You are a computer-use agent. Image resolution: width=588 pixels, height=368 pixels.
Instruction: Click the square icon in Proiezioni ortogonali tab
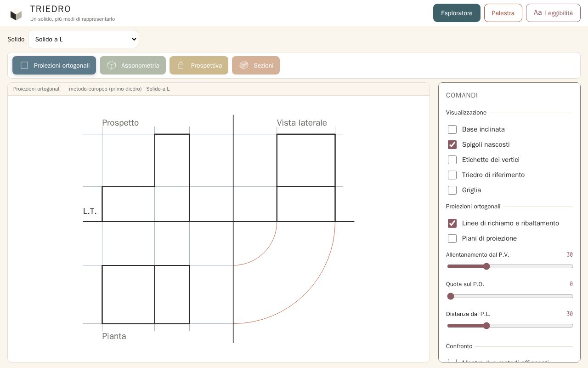click(x=24, y=65)
